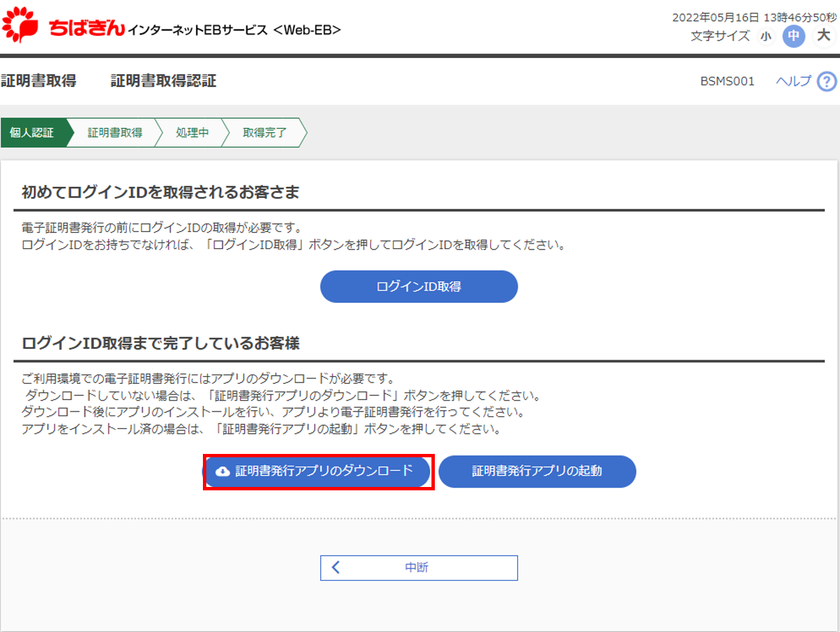This screenshot has width=840, height=632.
Task: Select the 証明書取得 step indicator
Action: click(x=115, y=133)
